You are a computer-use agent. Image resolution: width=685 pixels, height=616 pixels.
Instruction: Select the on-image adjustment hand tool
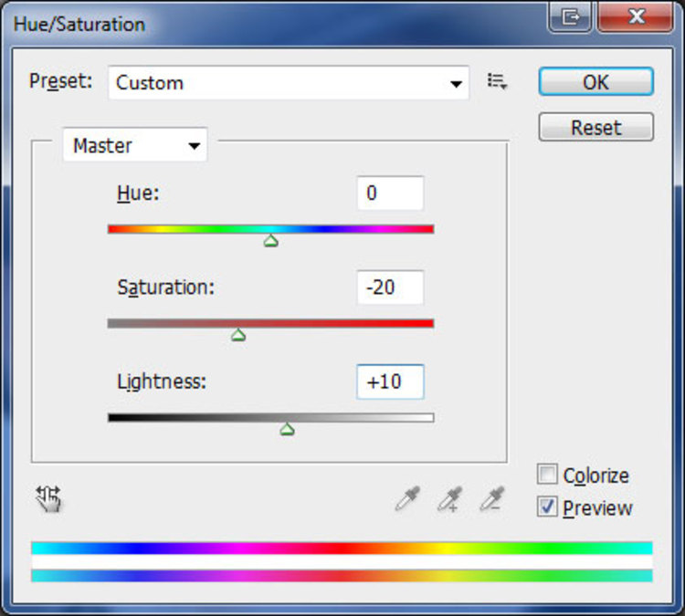[48, 498]
